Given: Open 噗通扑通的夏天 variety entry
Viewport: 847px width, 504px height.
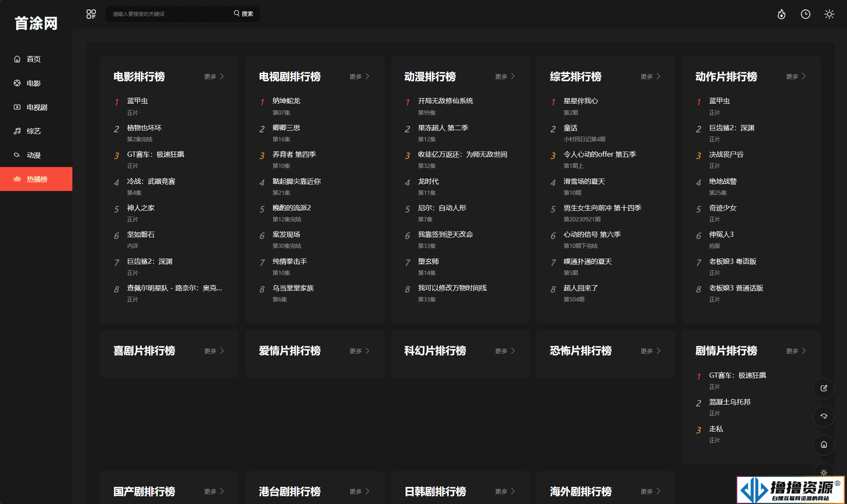Looking at the screenshot, I should tap(588, 262).
